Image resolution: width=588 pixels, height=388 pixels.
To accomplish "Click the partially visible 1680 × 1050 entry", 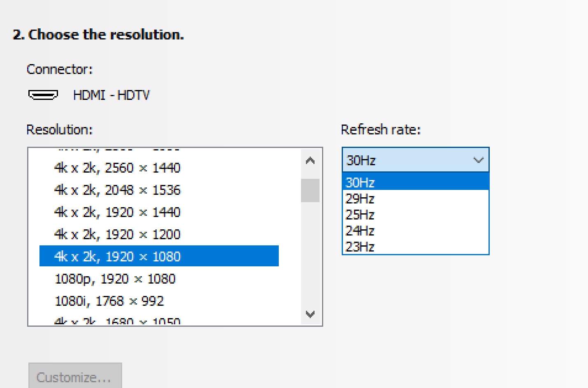I will [x=117, y=321].
